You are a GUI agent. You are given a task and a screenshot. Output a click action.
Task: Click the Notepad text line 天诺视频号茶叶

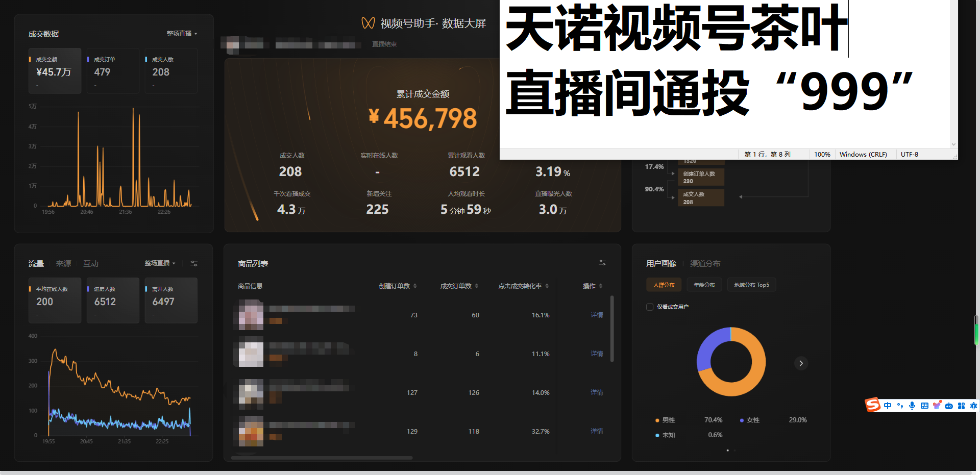coord(677,28)
